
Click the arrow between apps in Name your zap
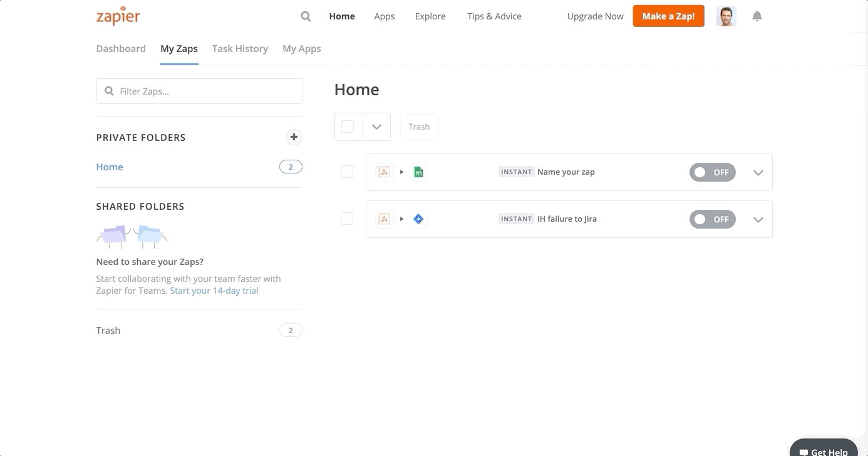point(401,172)
